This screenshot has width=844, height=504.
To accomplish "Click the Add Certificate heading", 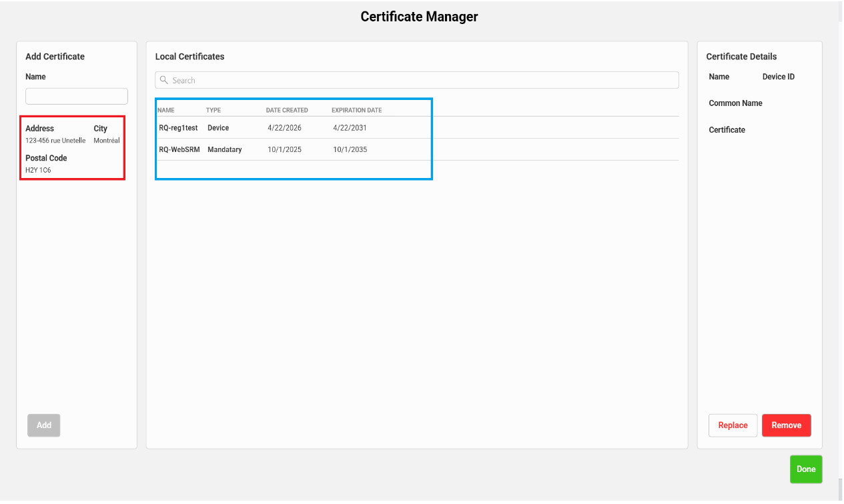I will click(x=55, y=57).
